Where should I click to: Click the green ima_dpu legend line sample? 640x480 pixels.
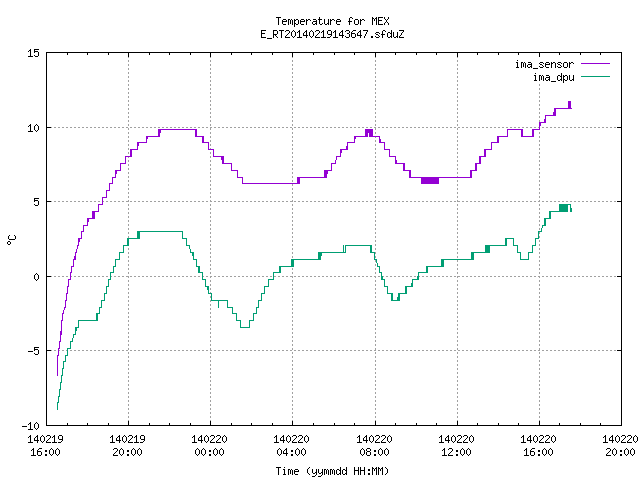coord(595,77)
